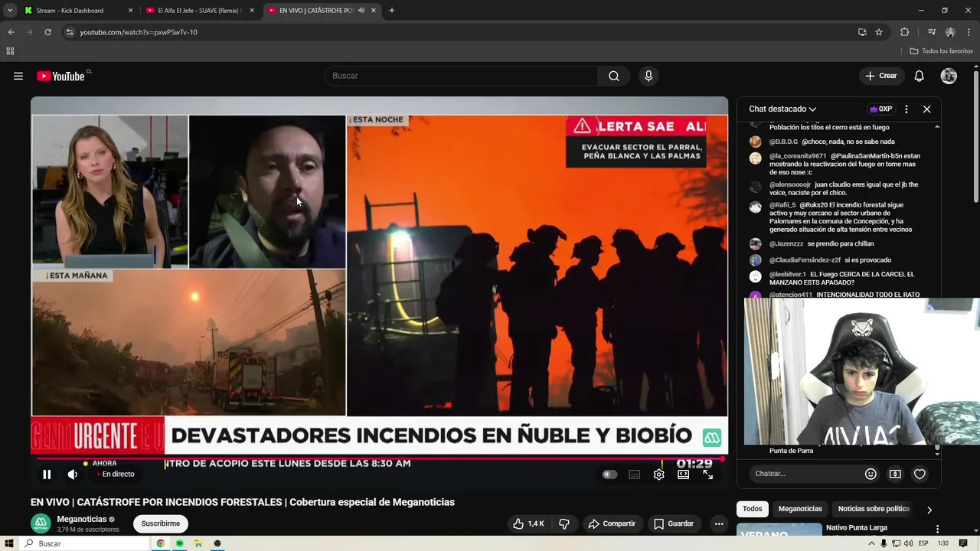Image resolution: width=980 pixels, height=551 pixels.
Task: Share the video with Compartir
Action: pyautogui.click(x=612, y=523)
